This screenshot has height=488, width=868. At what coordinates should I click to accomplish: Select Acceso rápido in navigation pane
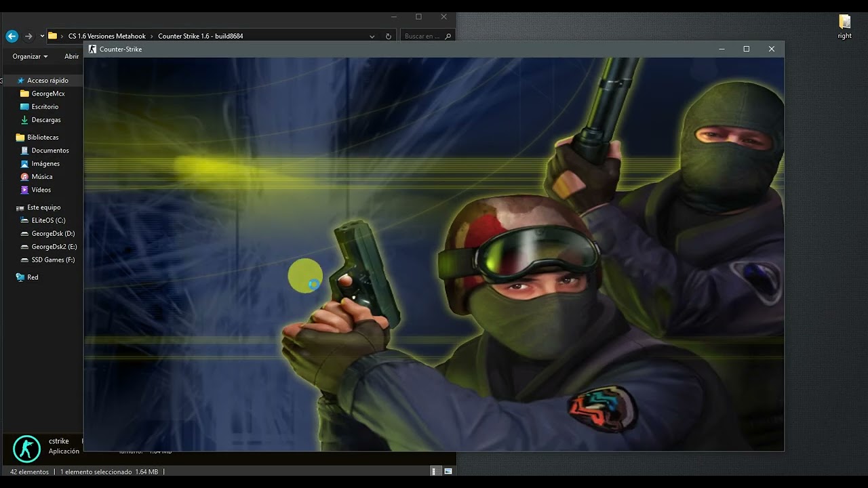(47, 81)
